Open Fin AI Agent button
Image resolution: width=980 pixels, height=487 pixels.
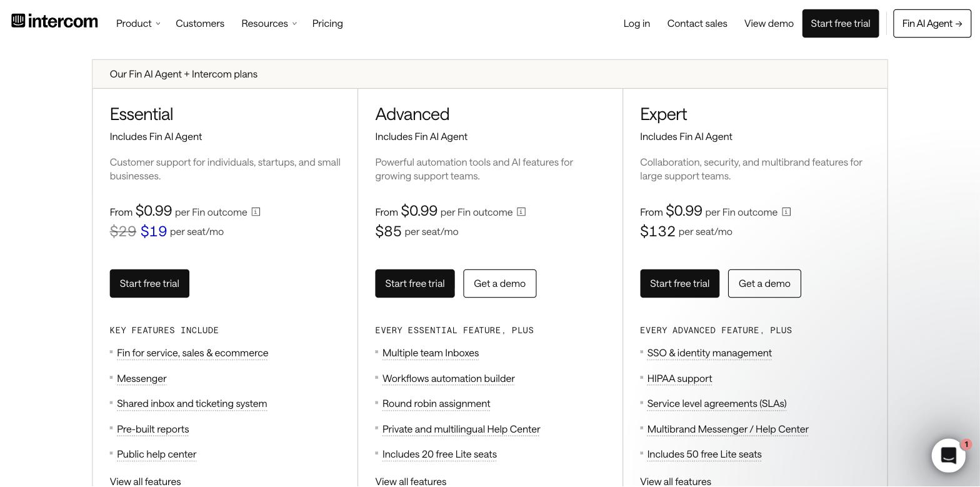932,23
